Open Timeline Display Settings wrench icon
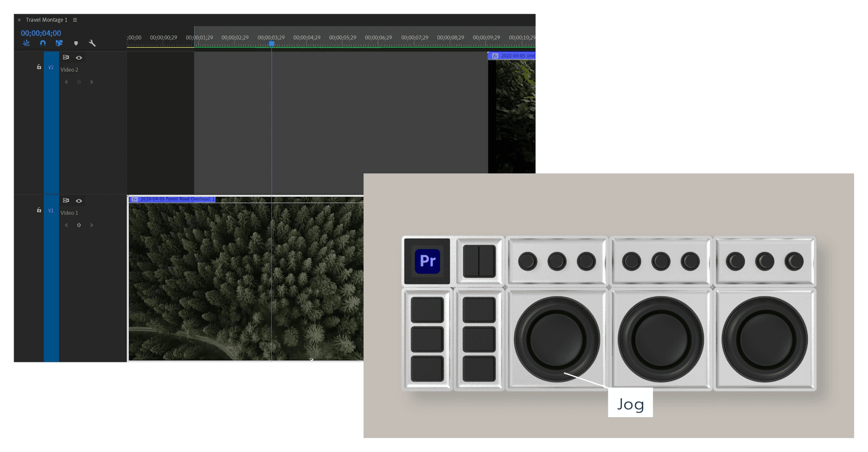The height and width of the screenshot is (452, 868). [x=92, y=43]
